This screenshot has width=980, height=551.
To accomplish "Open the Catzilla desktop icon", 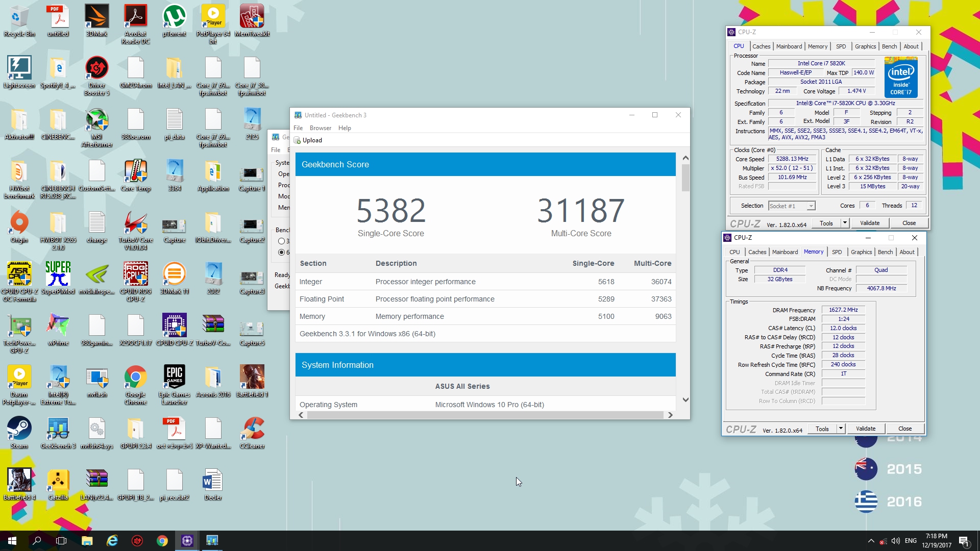I will [x=58, y=485].
